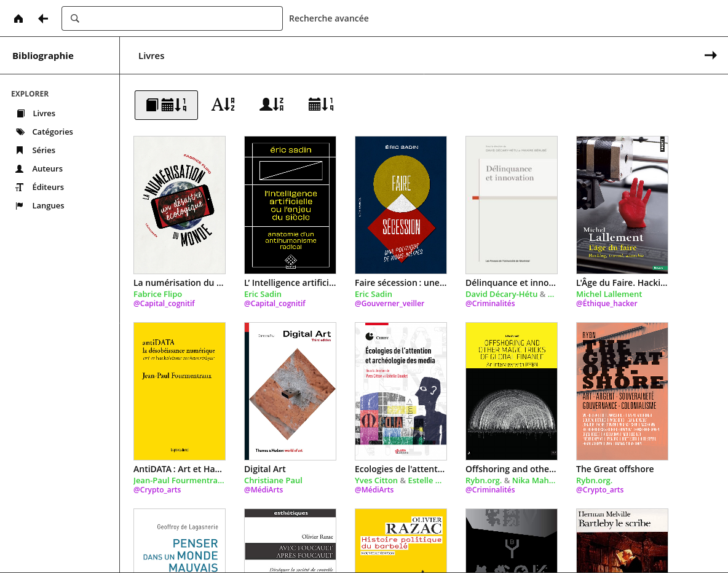The image size is (728, 573).
Task: Click @Crypto_arts under AntiDATA
Action: click(x=157, y=489)
